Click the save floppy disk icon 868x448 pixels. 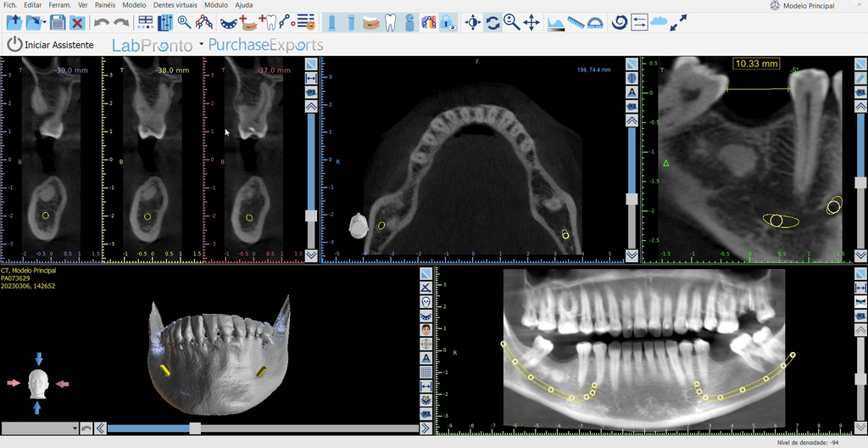pyautogui.click(x=58, y=23)
